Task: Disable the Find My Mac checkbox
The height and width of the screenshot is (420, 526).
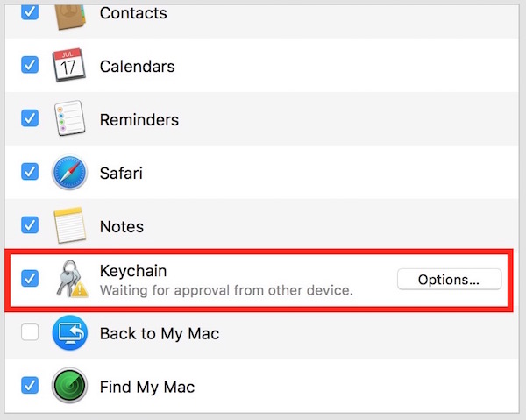Action: click(30, 387)
